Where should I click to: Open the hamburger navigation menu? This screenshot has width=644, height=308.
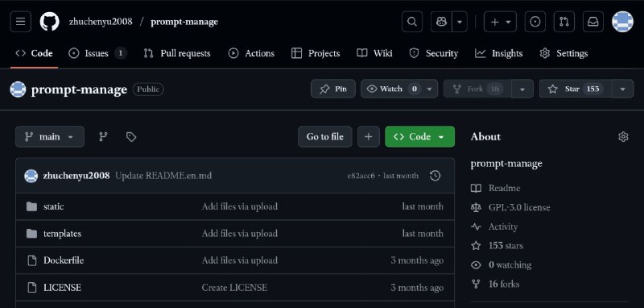coord(21,22)
